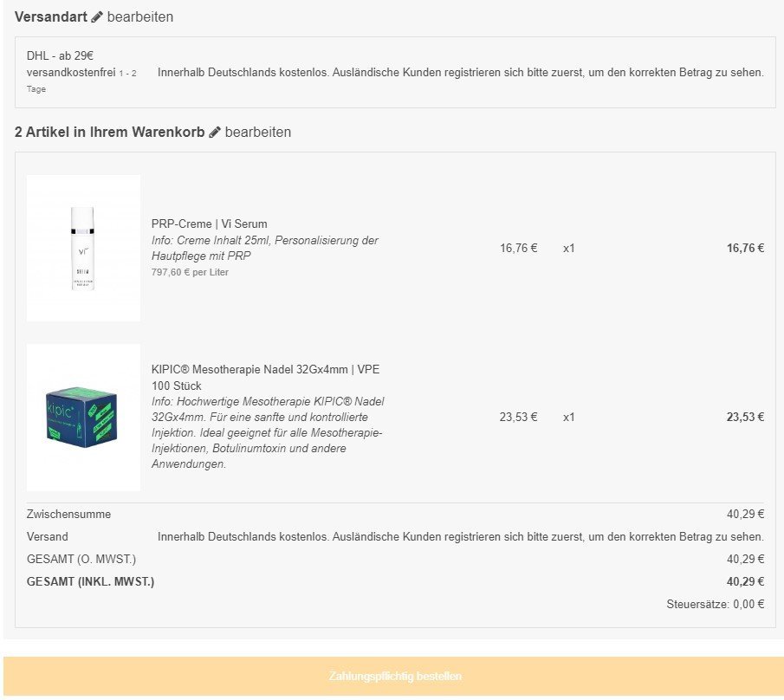
Task: Click the 2 Artikel in Ihrem Warenkorb heading
Action: (x=109, y=133)
